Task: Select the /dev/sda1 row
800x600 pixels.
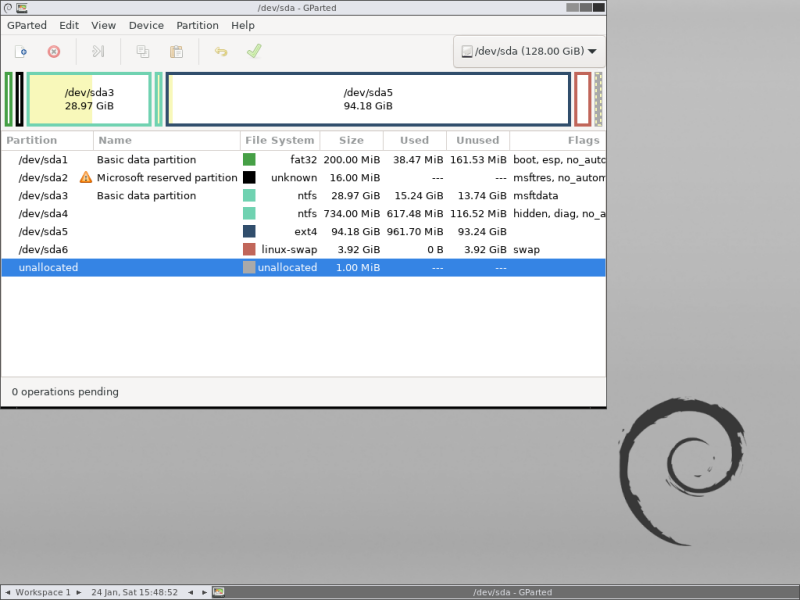Action: pos(303,160)
